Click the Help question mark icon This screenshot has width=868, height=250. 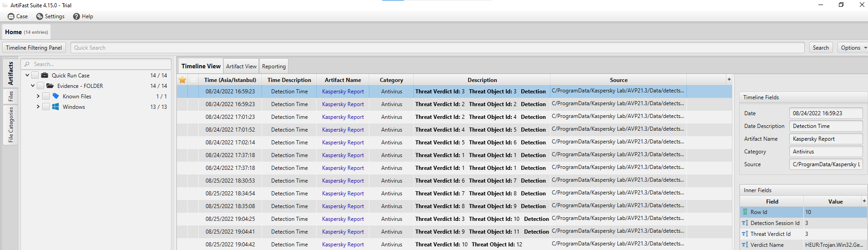[76, 16]
